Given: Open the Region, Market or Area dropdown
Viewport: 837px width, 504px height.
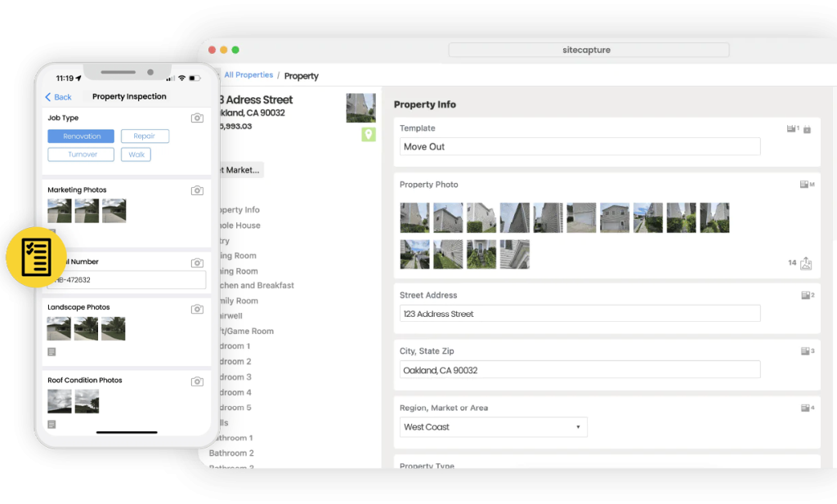Looking at the screenshot, I should 493,427.
